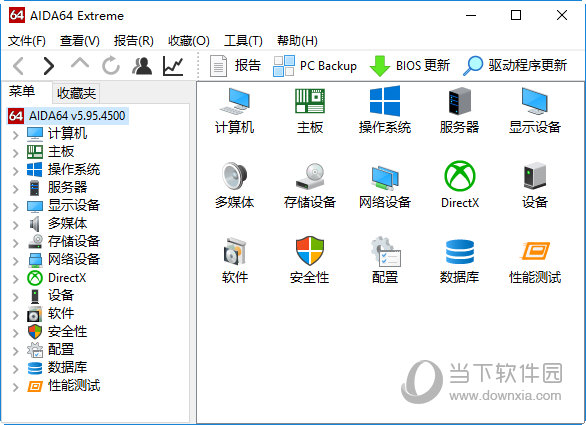Screen dimensions: 586x425
Task: Open the 报告(R) menu
Action: (x=133, y=40)
